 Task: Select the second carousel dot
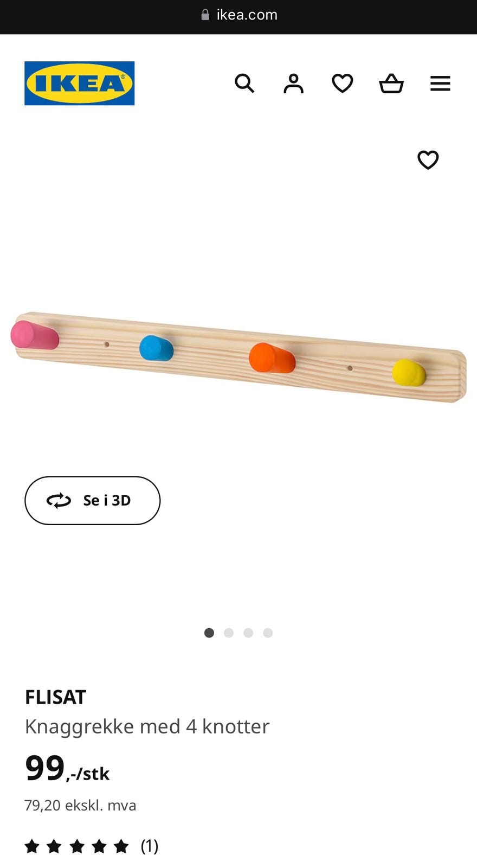(229, 633)
